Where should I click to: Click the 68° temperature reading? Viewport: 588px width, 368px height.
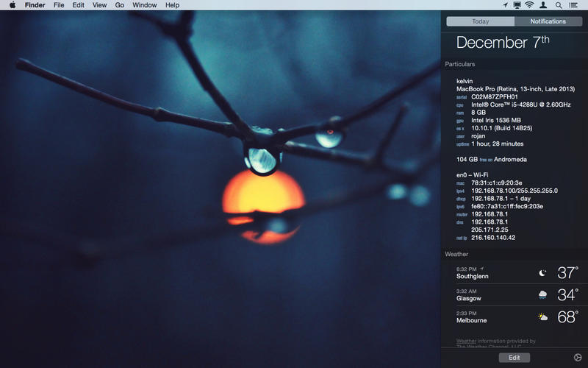pyautogui.click(x=567, y=317)
